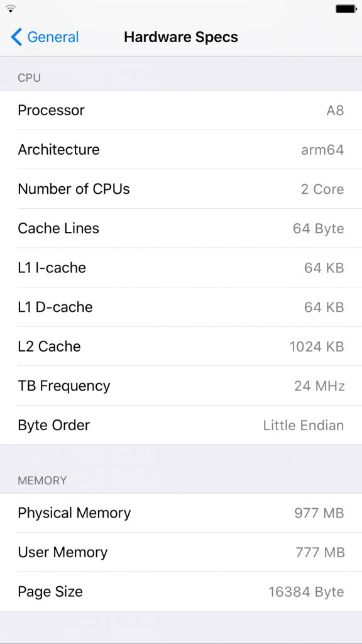Tap the Number of CPUs entry
The width and height of the screenshot is (362, 644).
pos(181,189)
